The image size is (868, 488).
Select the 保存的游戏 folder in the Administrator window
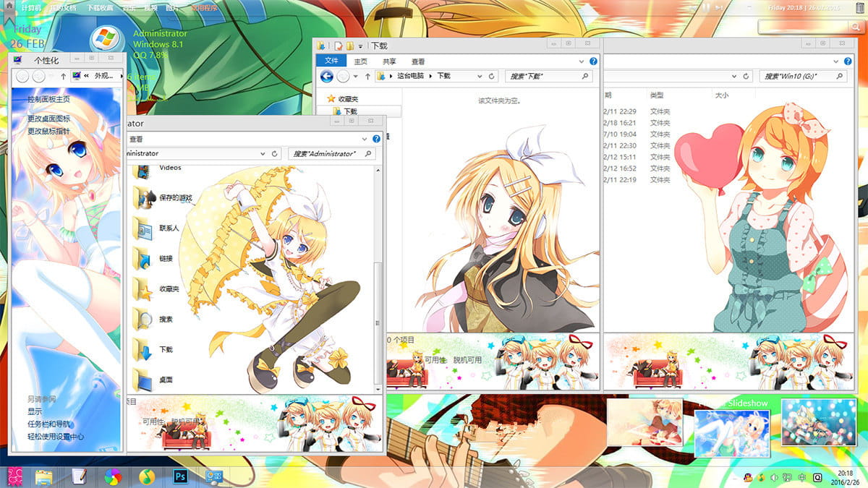163,197
